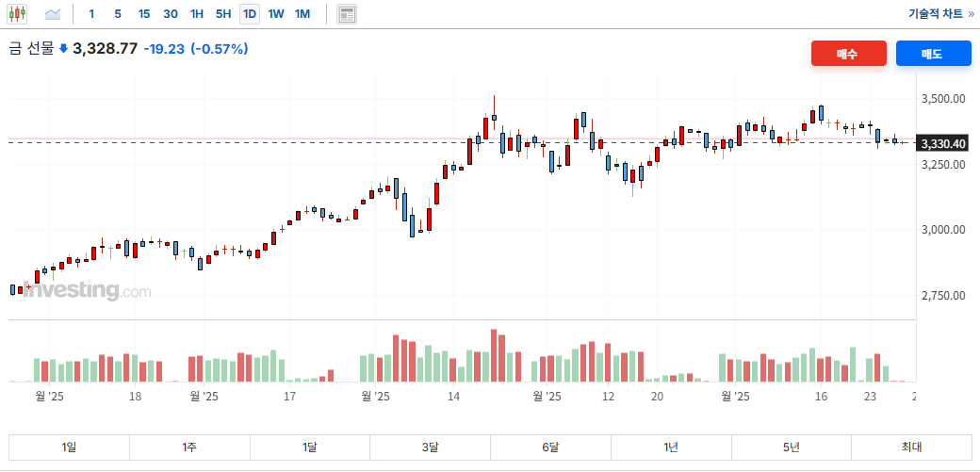The image size is (980, 472).
Task: Open the news overlay icon in toolbar
Action: tap(347, 14)
